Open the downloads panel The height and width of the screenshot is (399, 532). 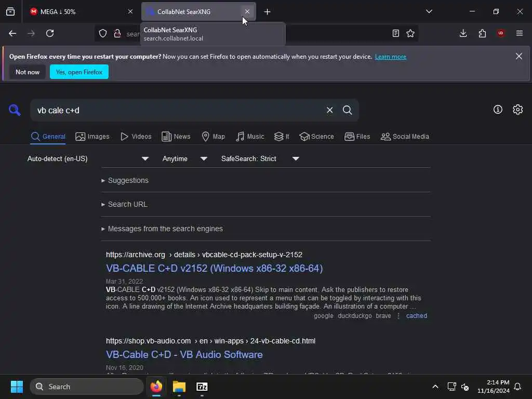(463, 33)
